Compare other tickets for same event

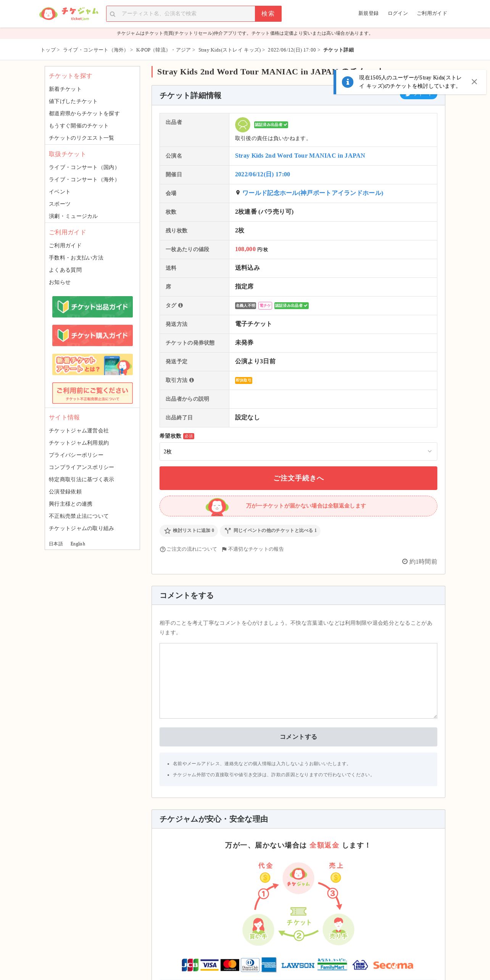[270, 530]
